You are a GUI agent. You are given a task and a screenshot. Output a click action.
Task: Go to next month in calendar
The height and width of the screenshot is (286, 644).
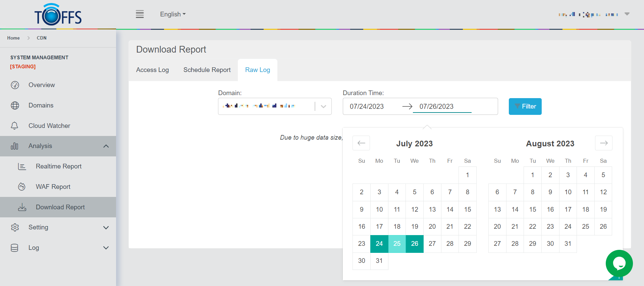click(603, 143)
